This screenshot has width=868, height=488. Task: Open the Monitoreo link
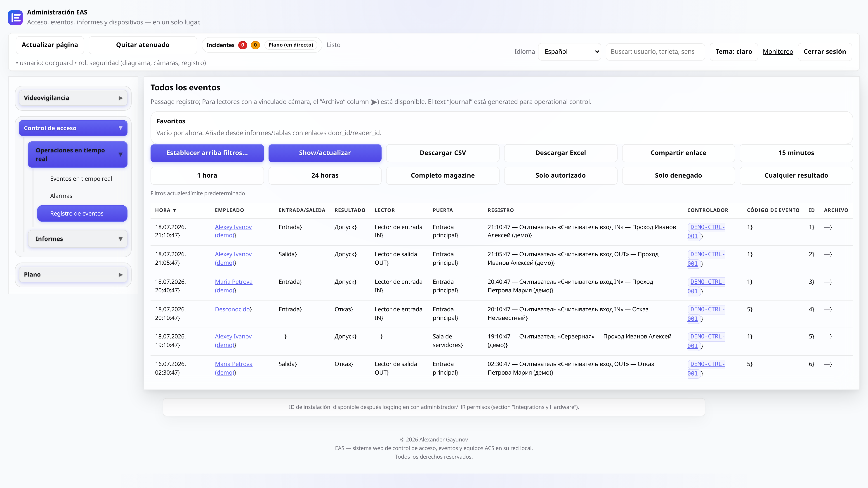(x=778, y=52)
